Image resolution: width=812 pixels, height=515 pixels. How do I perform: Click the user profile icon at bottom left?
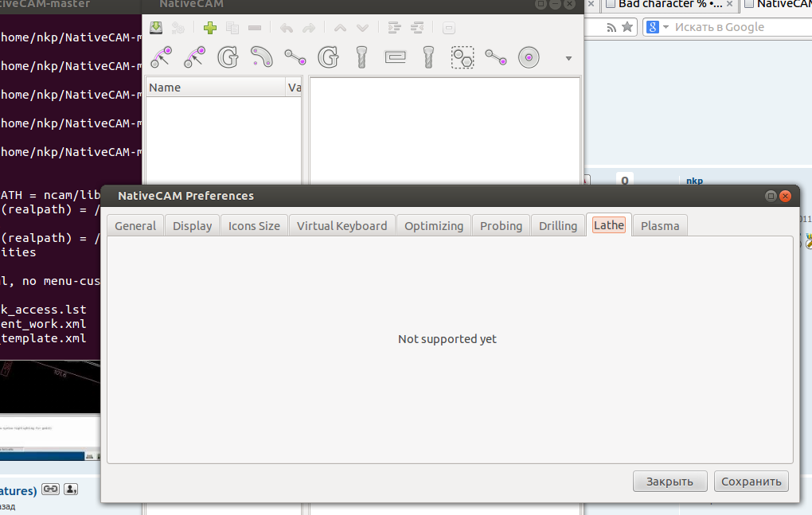pyautogui.click(x=71, y=489)
